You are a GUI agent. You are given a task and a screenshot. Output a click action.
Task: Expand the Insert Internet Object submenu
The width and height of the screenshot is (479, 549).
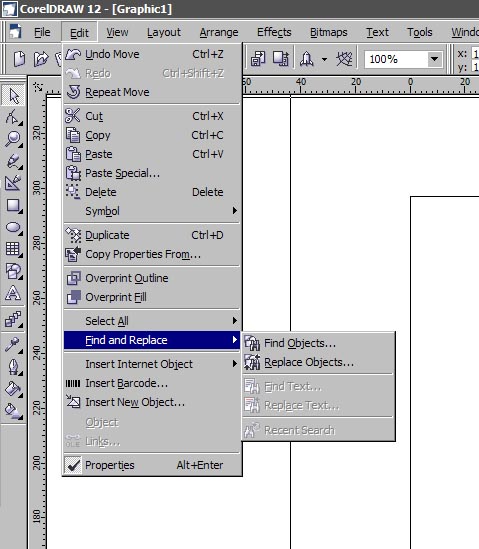coord(152,364)
